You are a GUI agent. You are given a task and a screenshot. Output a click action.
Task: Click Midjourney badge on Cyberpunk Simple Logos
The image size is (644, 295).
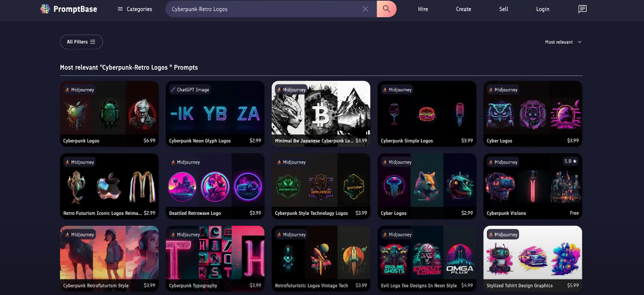[x=397, y=89]
